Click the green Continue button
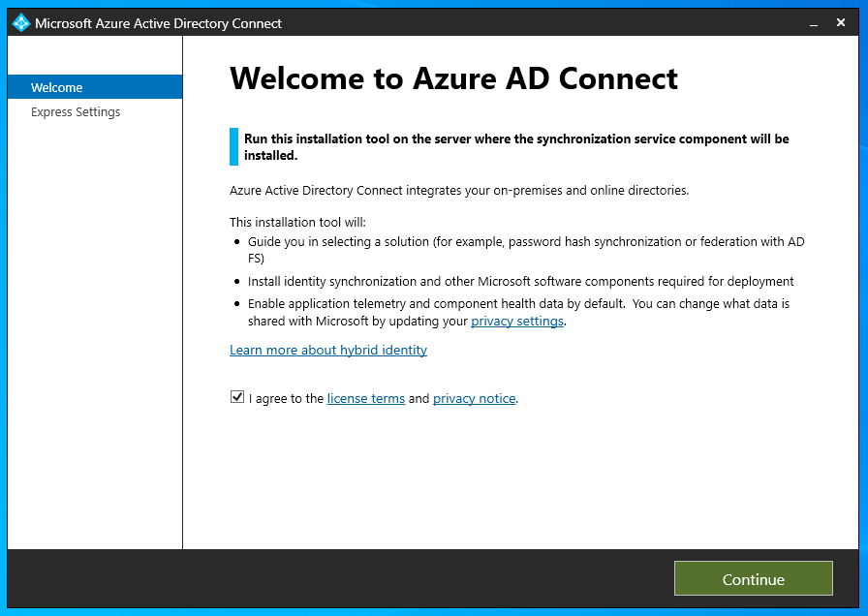868x616 pixels. [x=753, y=578]
